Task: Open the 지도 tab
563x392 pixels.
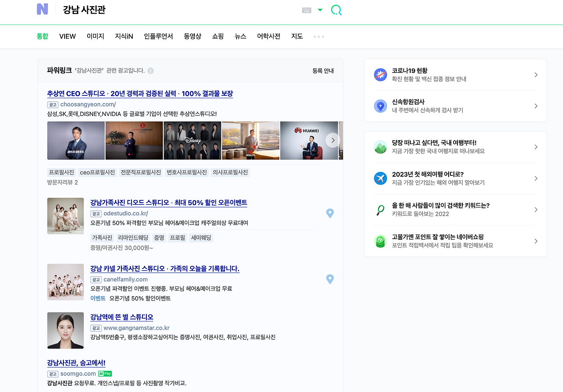Action: coord(297,36)
